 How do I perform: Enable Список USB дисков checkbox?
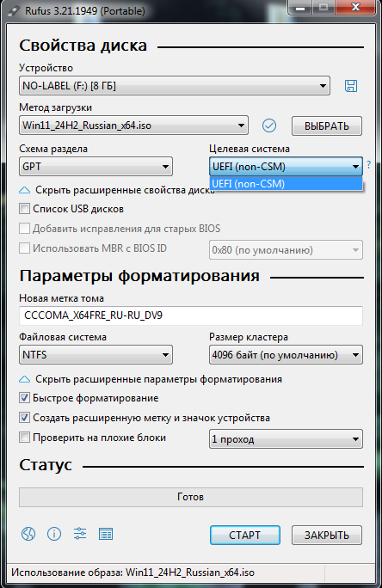[24, 209]
